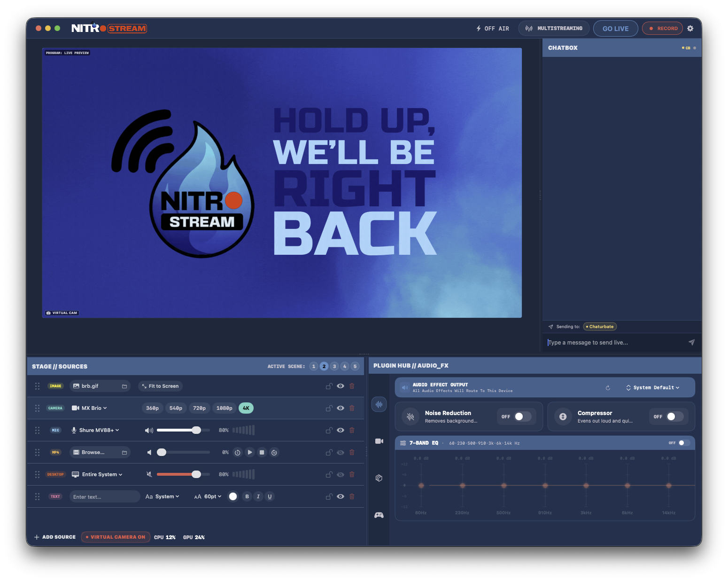The image size is (728, 581).
Task: Hide the Shure MV88+ mic source
Action: (341, 430)
